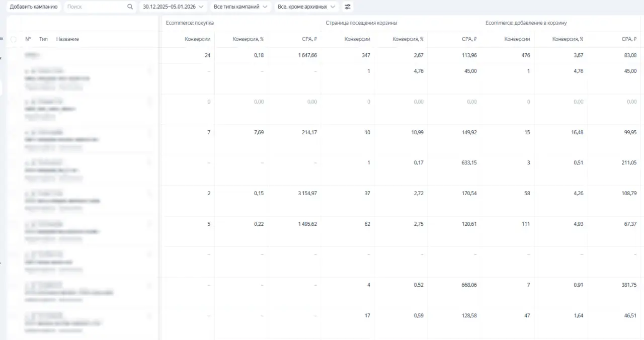Sort by 'Конверсии' under Страница посещения корзины

coord(357,39)
